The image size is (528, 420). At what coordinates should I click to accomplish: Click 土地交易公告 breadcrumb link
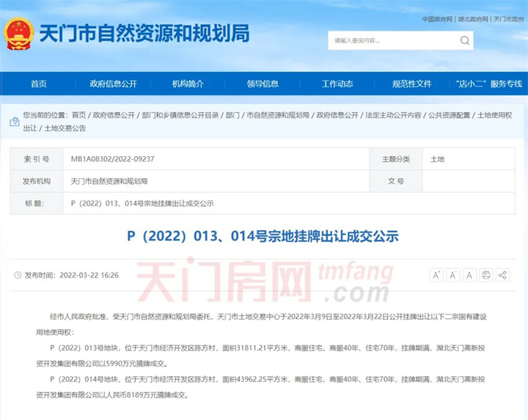click(65, 128)
